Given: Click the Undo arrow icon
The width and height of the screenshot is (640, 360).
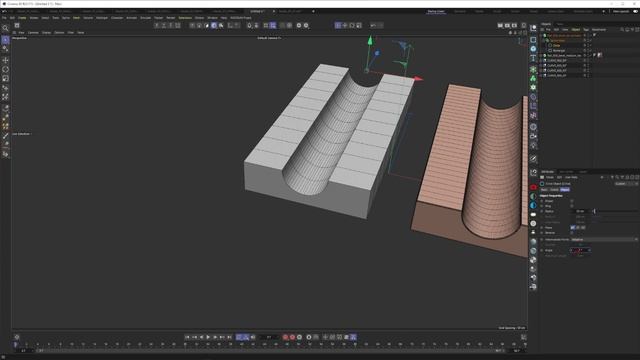Looking at the screenshot, I should [373, 25].
